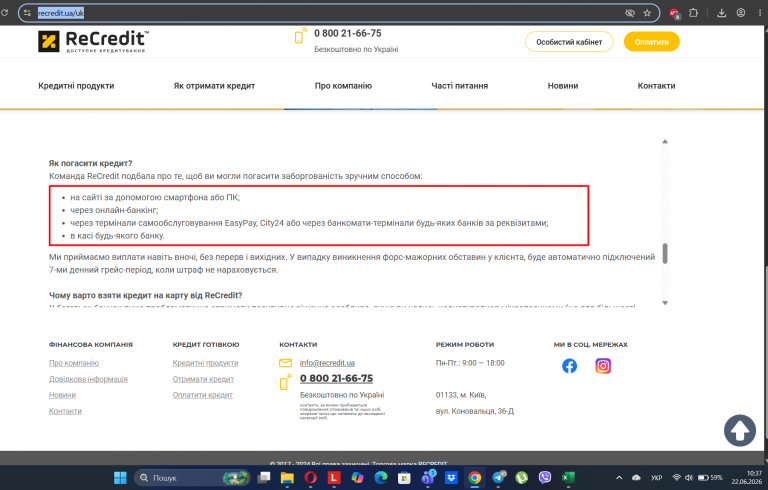Open footer link Про компанію

(74, 363)
